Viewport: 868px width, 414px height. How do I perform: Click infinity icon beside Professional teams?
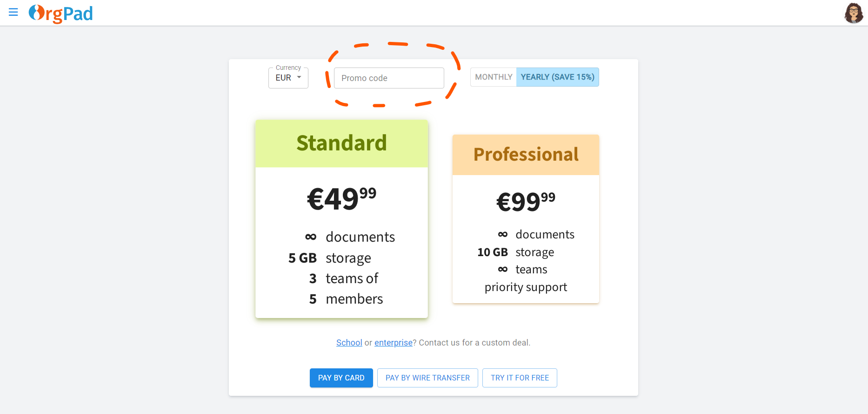502,270
